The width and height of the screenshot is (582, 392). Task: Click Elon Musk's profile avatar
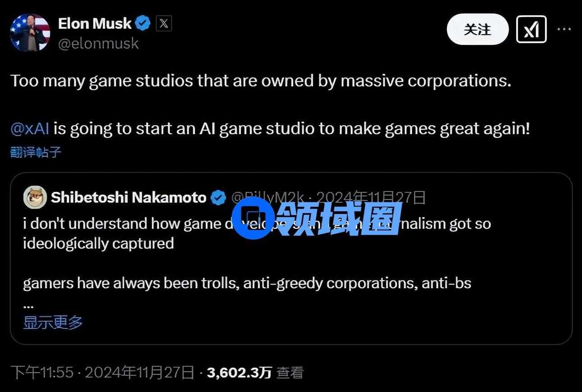30,32
